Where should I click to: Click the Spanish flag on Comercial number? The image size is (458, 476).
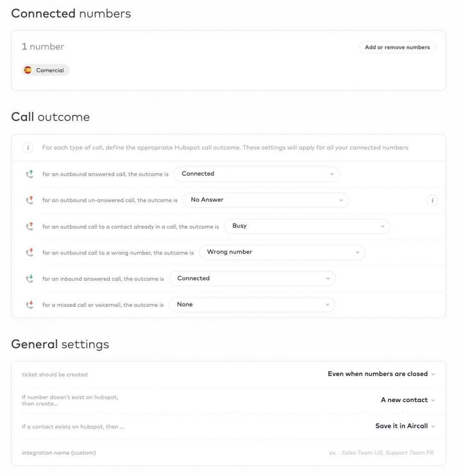(x=27, y=70)
